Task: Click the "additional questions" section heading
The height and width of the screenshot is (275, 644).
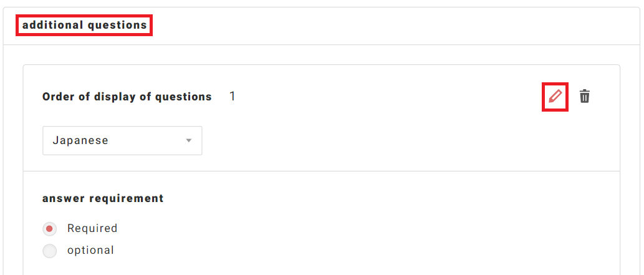Action: coord(85,26)
